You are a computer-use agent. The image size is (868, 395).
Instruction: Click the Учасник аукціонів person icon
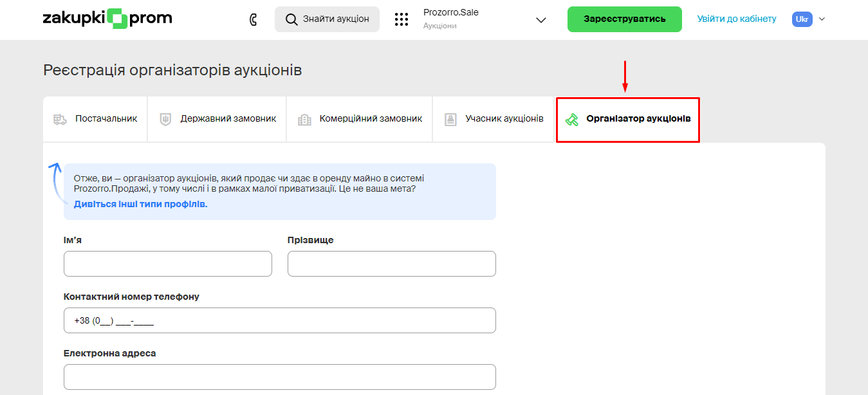pyautogui.click(x=451, y=119)
